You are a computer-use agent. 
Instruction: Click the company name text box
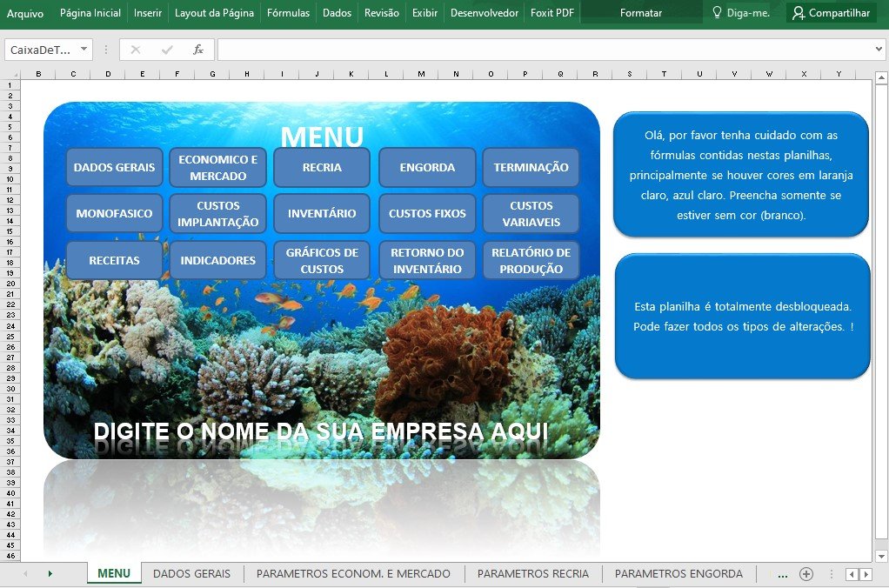pyautogui.click(x=321, y=431)
